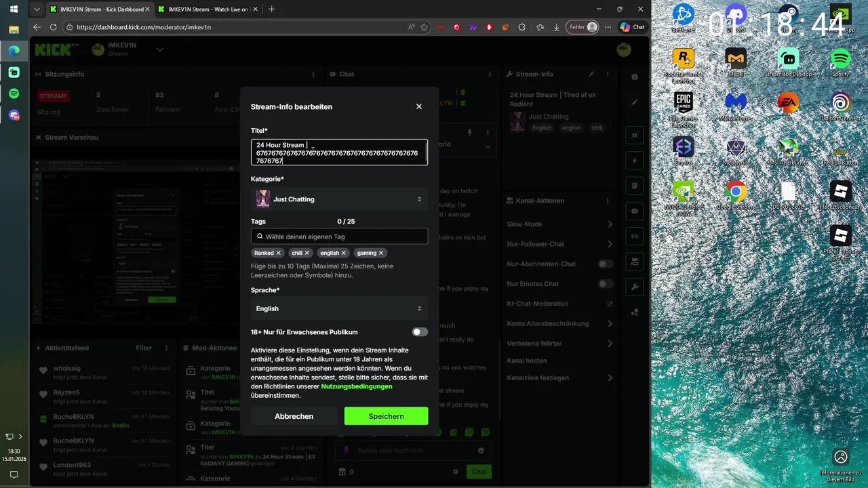Remove the gaming tag

pyautogui.click(x=381, y=253)
